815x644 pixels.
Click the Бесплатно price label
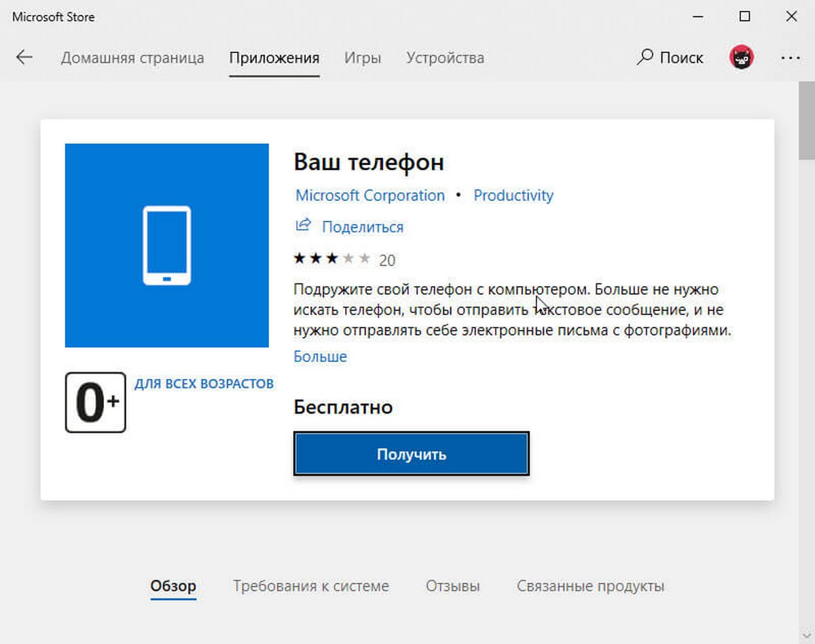pos(343,408)
